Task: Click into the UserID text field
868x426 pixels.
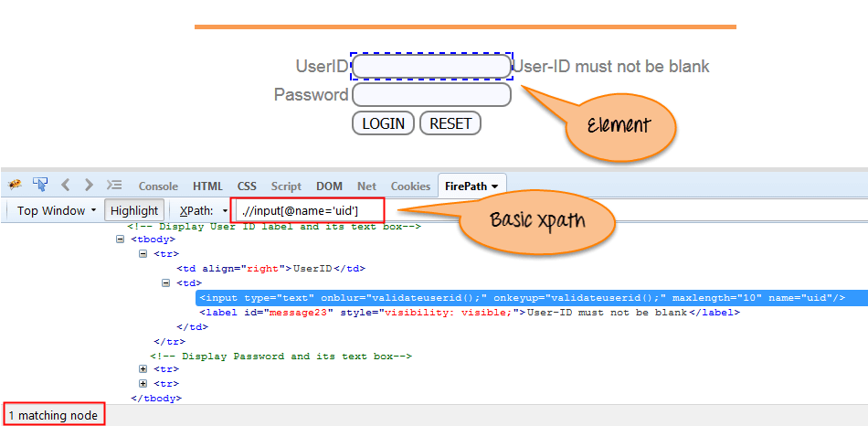Action: point(431,67)
